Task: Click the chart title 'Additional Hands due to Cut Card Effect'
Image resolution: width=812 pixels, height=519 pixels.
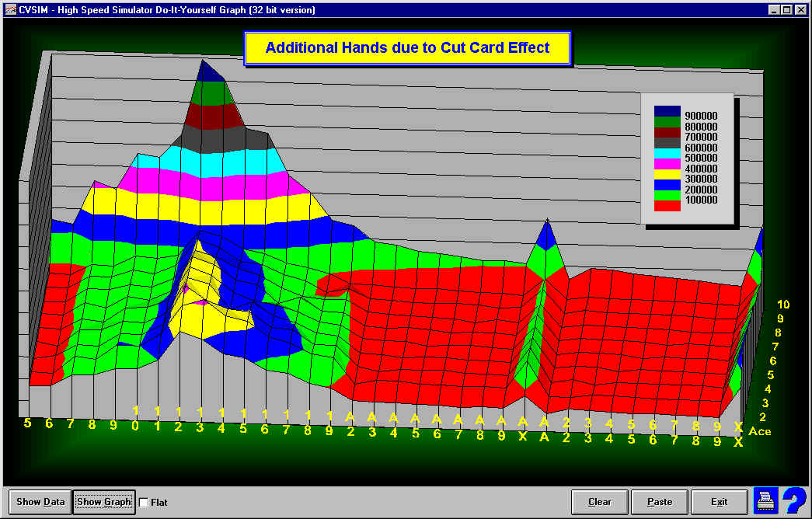Action: pos(407,48)
